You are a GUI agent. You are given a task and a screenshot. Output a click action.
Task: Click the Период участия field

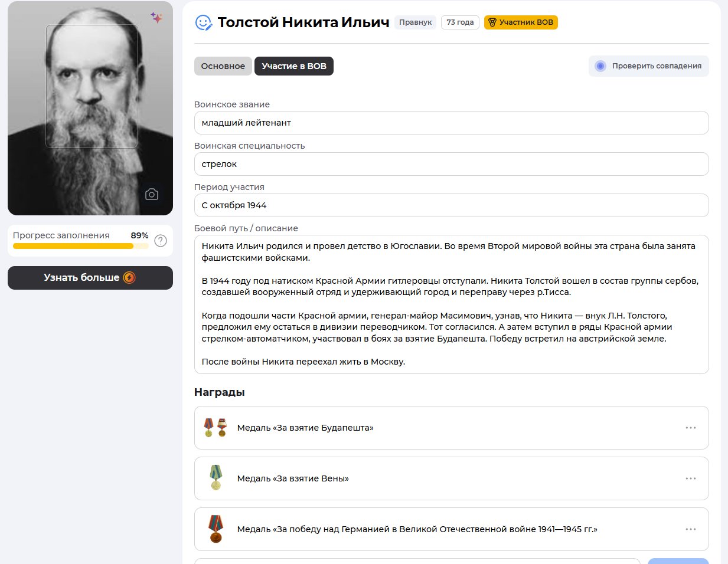[x=451, y=205]
